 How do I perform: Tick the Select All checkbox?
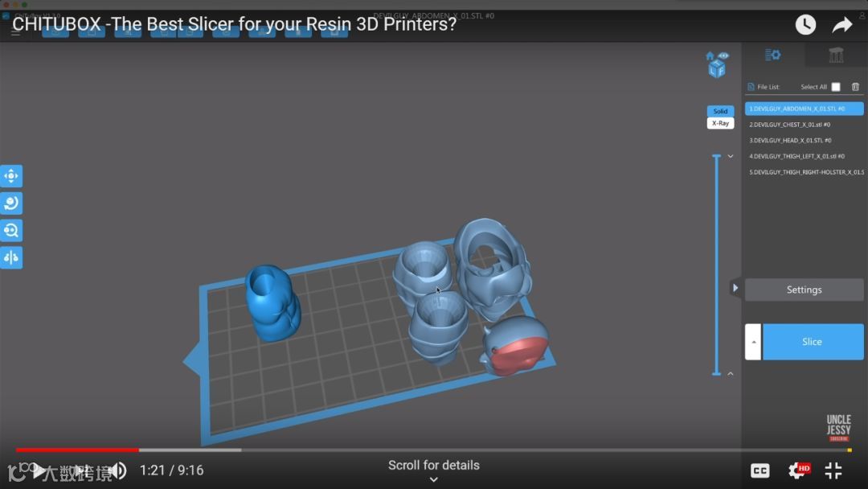click(x=836, y=87)
